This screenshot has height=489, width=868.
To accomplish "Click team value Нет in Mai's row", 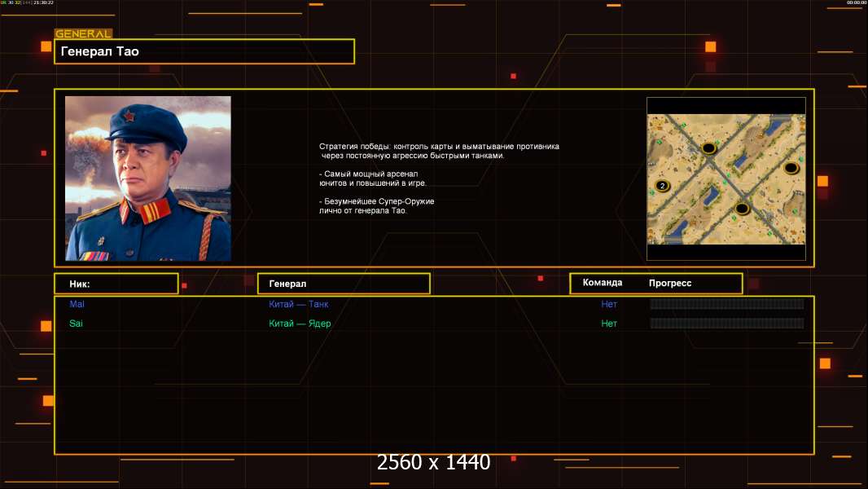I will [609, 304].
